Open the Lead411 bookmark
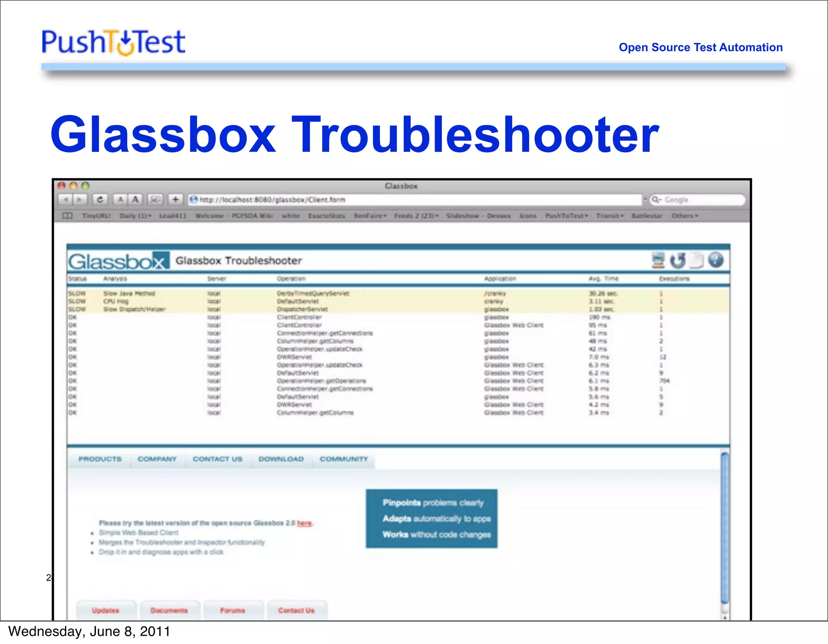The width and height of the screenshot is (828, 644). click(x=173, y=216)
